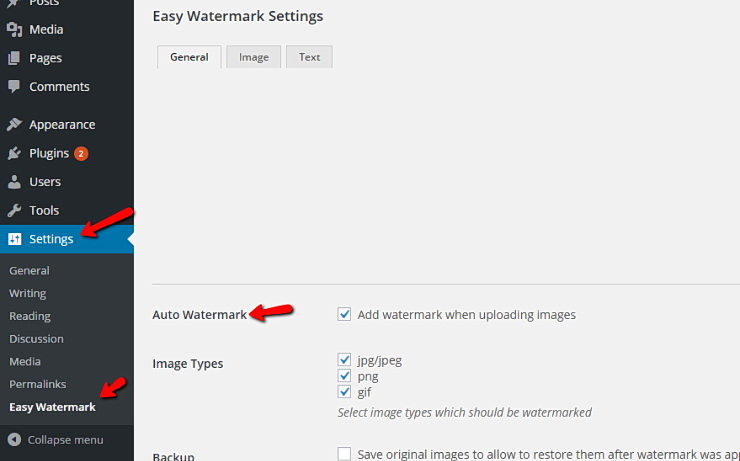Uncheck Add watermark when uploading images
Screen dimensions: 740x461
(345, 314)
